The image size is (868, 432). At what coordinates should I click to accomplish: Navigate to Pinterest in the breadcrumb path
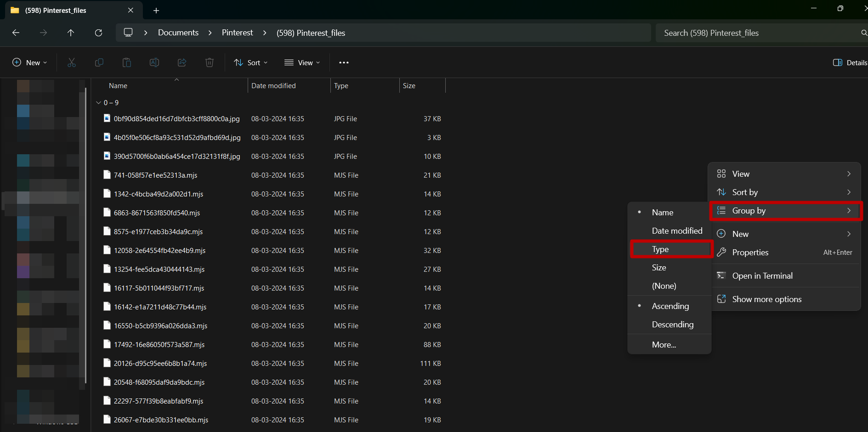(x=237, y=33)
